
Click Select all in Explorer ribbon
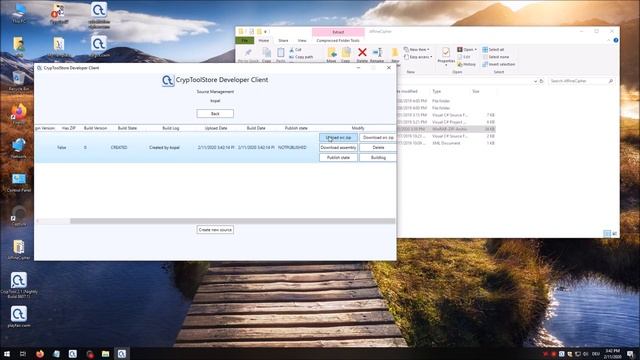(493, 49)
